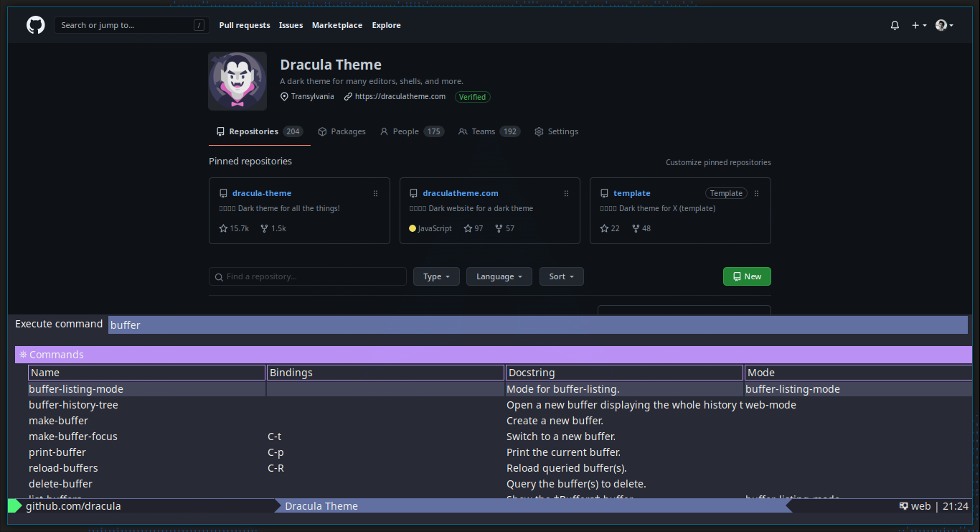
Task: Click the Transylvania location pin icon
Action: (x=285, y=96)
